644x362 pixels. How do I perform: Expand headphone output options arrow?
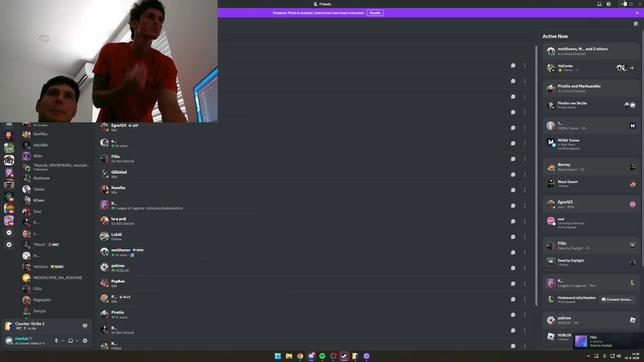(x=77, y=341)
